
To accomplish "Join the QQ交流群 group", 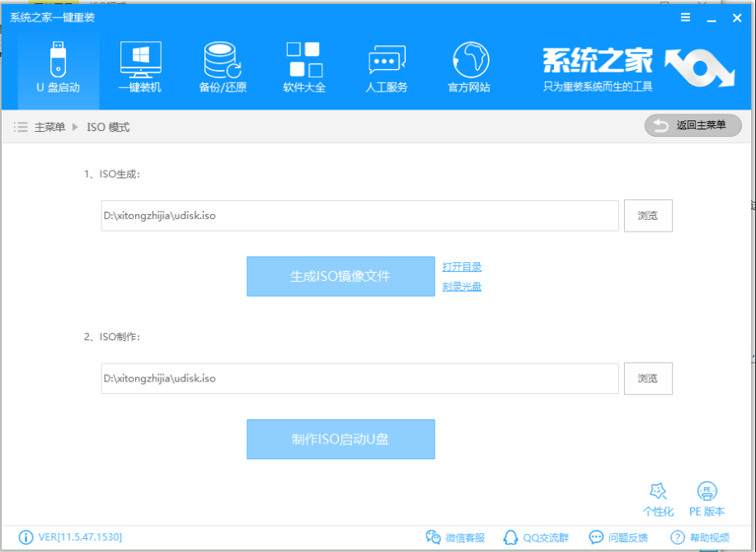I will tap(536, 536).
